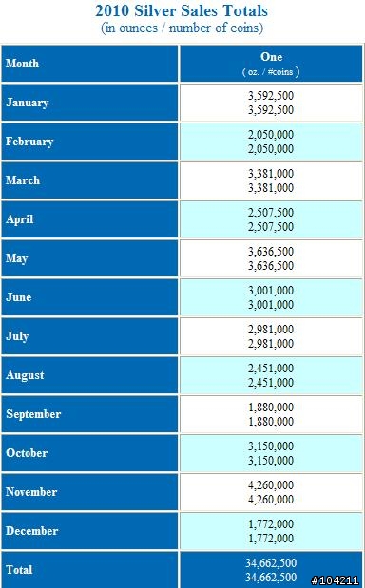
Task: Click the ounces / number of coins subtitle
Action: pyautogui.click(x=182, y=28)
